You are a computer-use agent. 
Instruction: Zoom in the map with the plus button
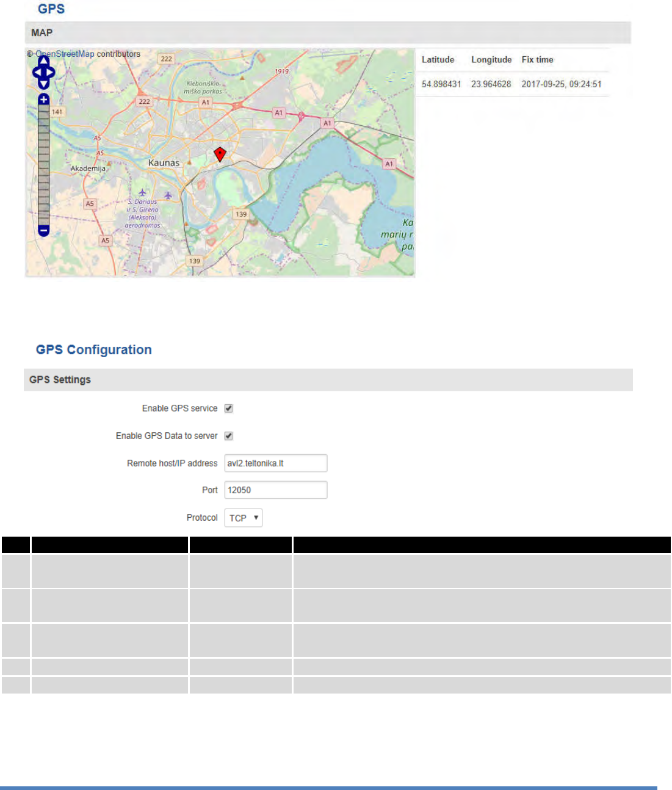click(x=43, y=99)
